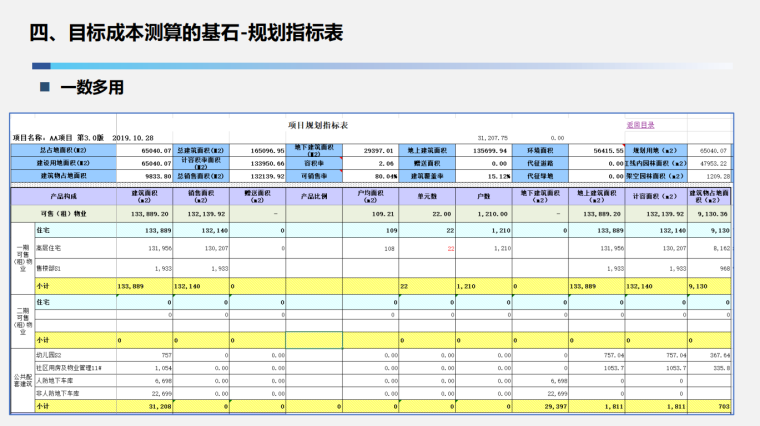Click the red comment marker on 容积率 cell
The height and width of the screenshot is (426, 760).
342,157
